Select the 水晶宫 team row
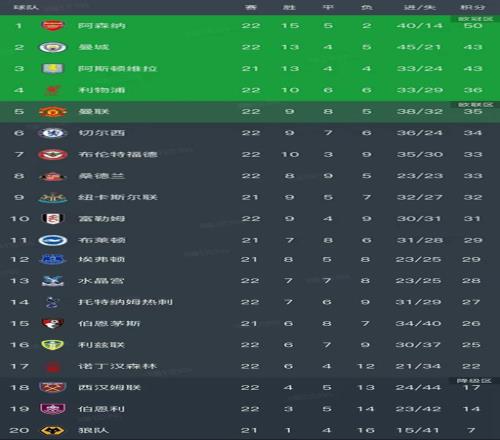The image size is (500, 440). (250, 281)
